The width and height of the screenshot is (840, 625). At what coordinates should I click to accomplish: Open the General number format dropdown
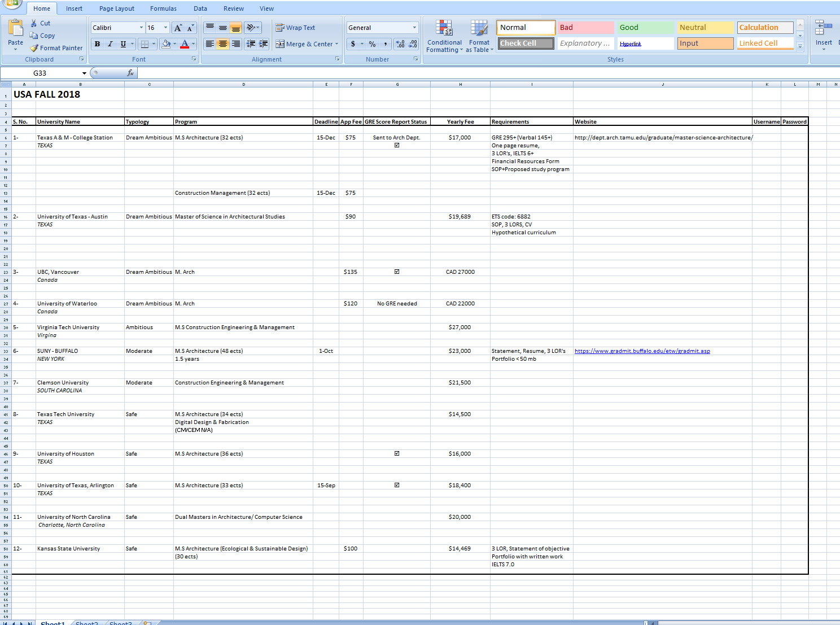click(x=414, y=28)
